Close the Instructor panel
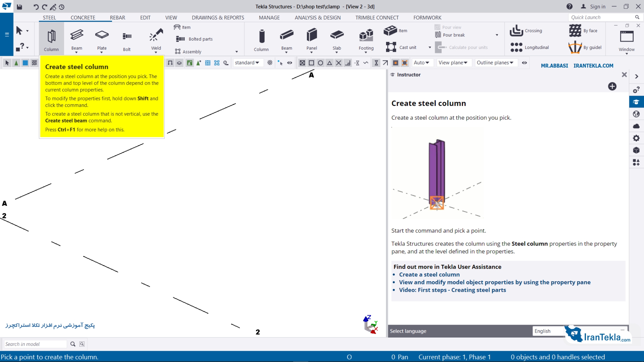This screenshot has height=362, width=644. (624, 75)
